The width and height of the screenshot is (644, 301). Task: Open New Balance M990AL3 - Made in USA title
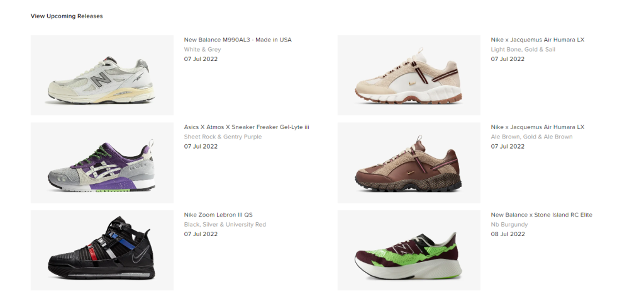coord(238,40)
